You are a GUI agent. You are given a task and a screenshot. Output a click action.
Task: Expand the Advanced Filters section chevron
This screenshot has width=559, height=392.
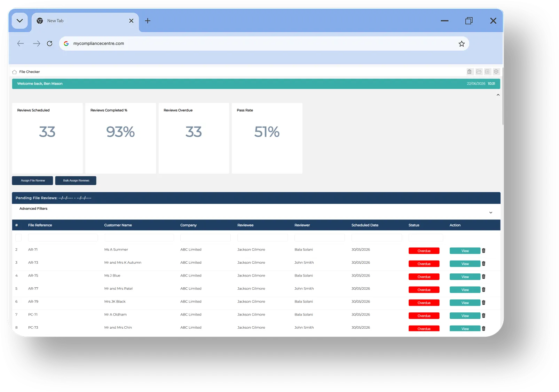click(x=491, y=213)
